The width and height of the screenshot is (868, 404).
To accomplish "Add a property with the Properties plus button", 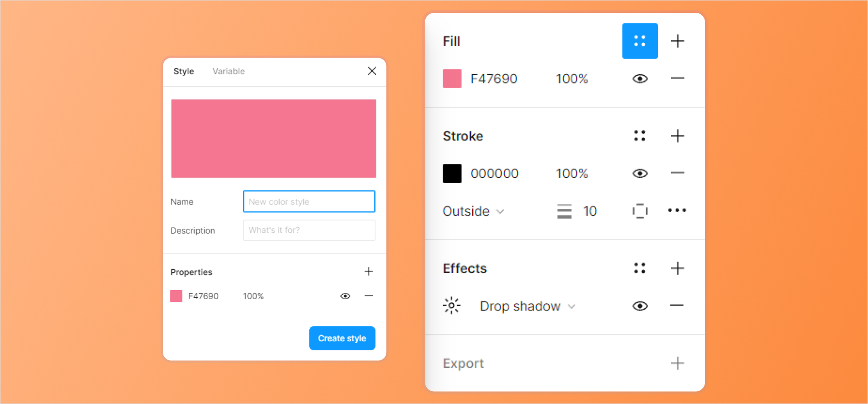I will pos(368,272).
